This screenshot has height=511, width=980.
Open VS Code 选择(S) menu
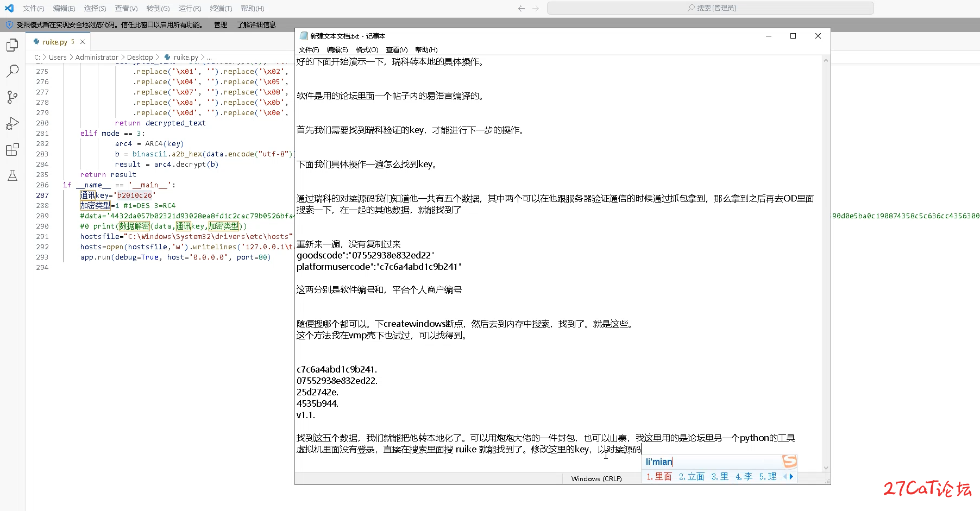coord(95,8)
